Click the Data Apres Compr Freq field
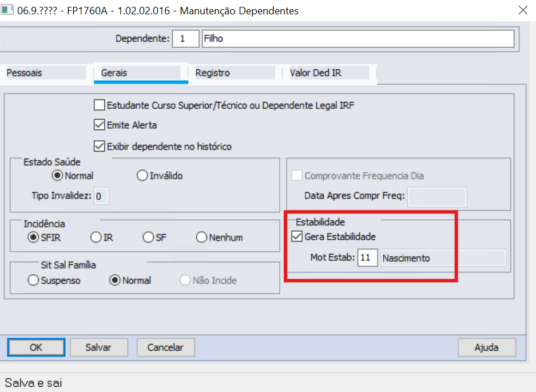 pyautogui.click(x=437, y=197)
